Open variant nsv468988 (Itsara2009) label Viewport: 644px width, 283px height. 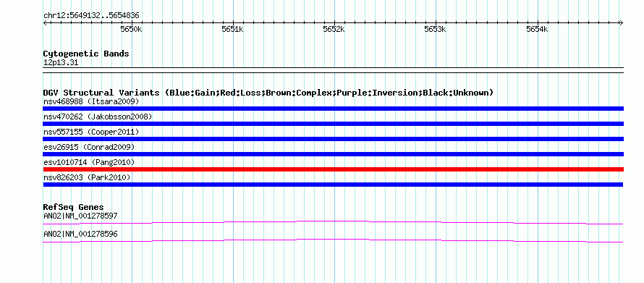[91, 101]
